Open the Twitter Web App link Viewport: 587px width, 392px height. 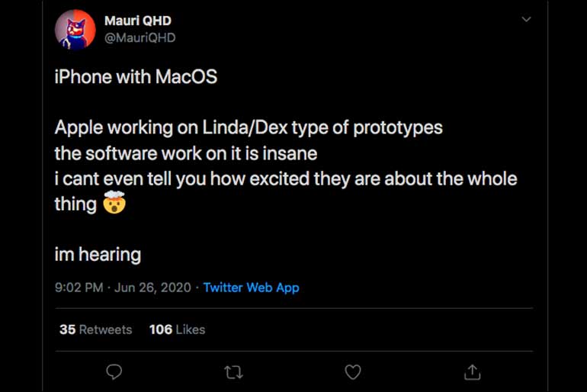point(251,288)
